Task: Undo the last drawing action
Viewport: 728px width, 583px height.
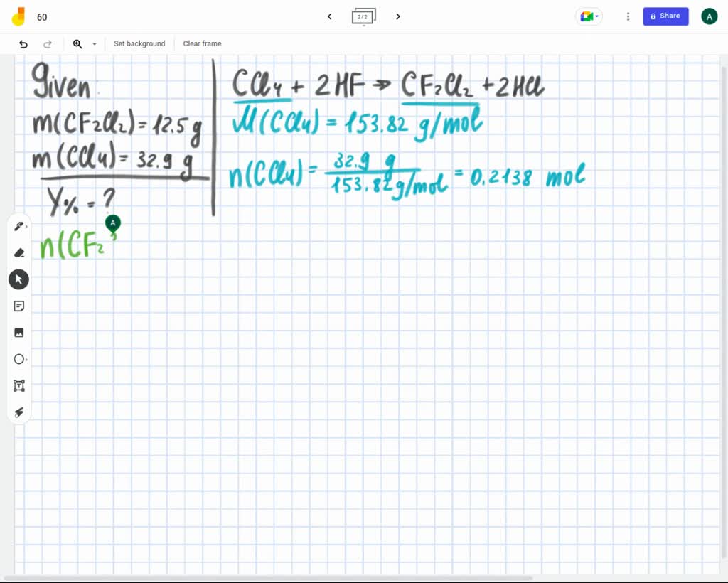Action: (x=22, y=43)
